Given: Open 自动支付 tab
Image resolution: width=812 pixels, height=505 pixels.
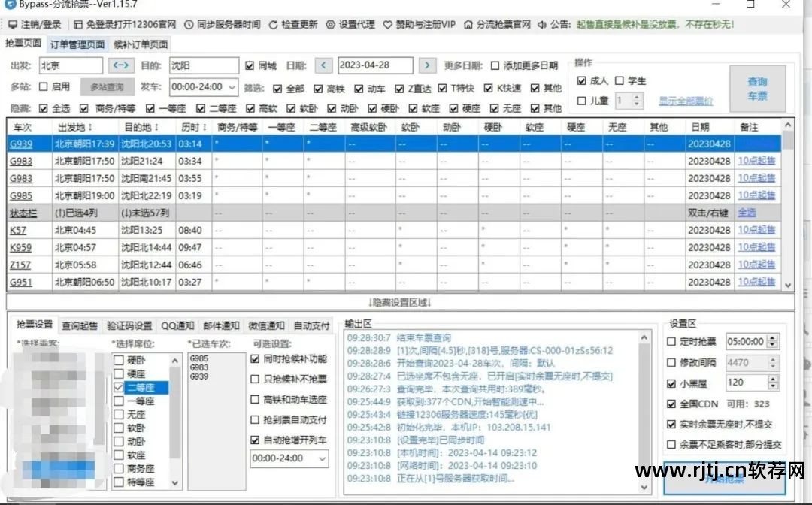Looking at the screenshot, I should (x=311, y=325).
